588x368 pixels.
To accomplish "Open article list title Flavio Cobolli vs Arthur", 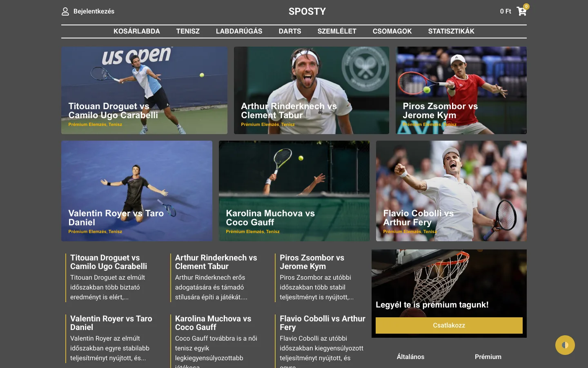I will click(323, 323).
